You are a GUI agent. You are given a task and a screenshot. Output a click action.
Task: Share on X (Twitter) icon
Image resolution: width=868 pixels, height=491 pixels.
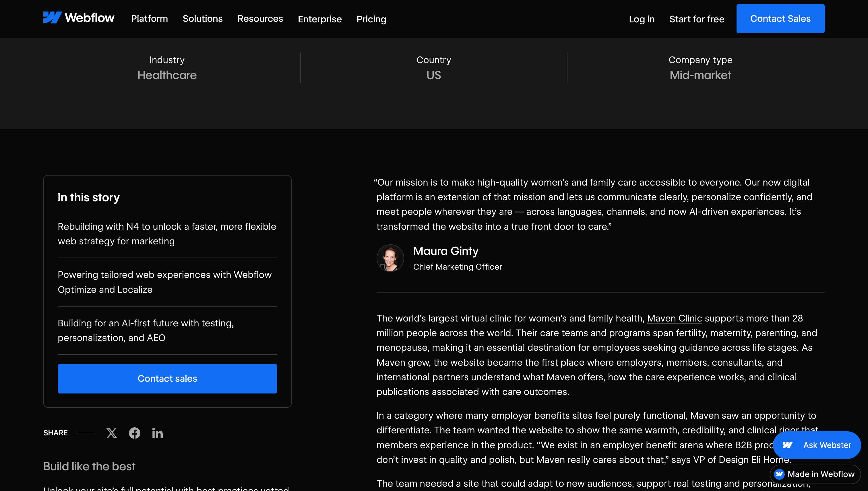click(111, 433)
